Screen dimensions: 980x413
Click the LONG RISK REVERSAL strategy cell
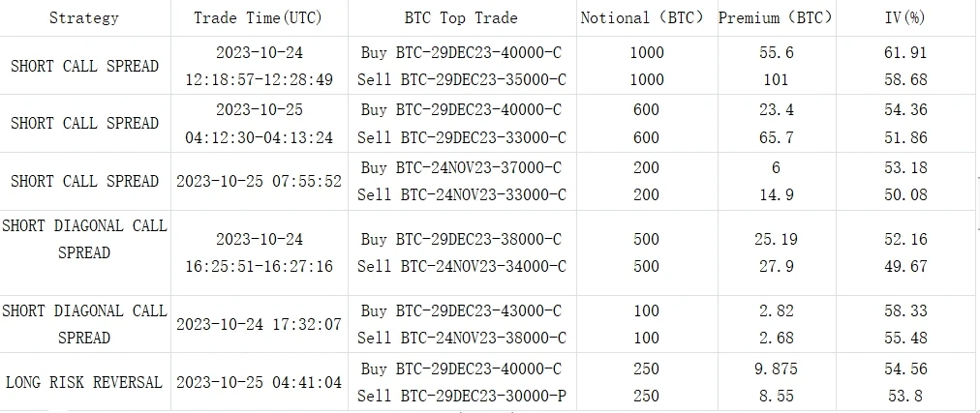click(x=84, y=382)
